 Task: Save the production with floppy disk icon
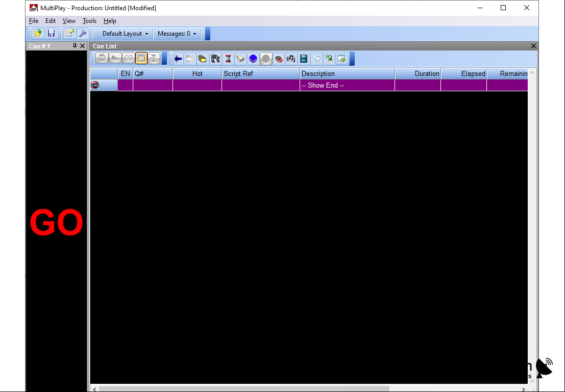click(x=51, y=34)
